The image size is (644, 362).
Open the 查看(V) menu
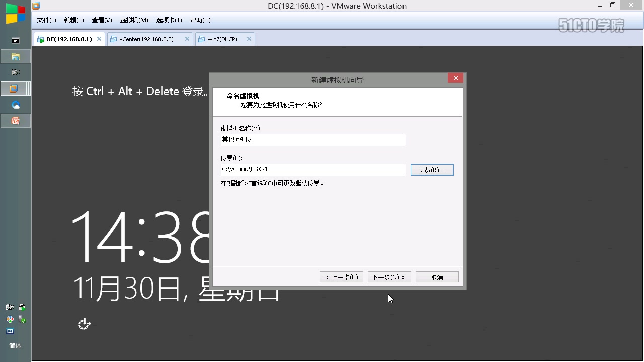[x=102, y=20]
